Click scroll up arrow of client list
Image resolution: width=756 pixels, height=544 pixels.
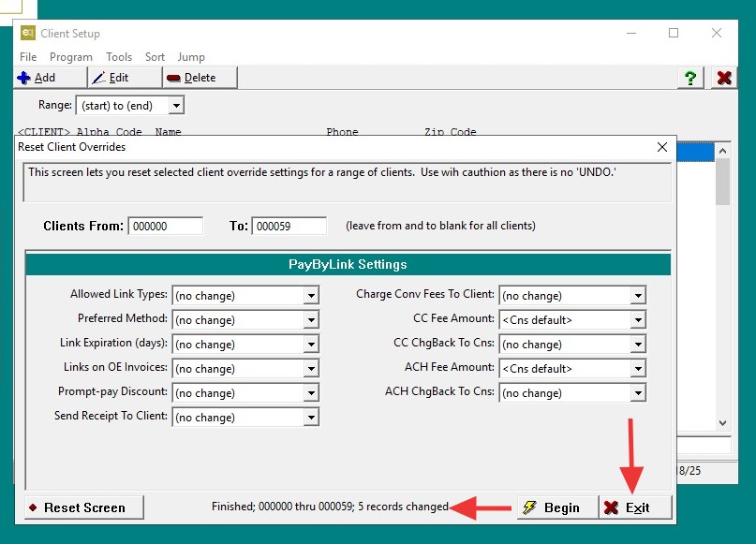pos(722,151)
